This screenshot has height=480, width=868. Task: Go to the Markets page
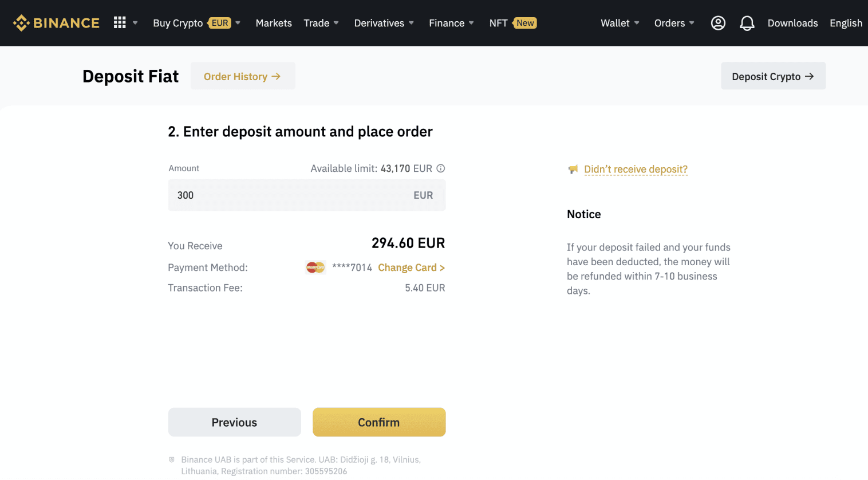click(x=274, y=23)
